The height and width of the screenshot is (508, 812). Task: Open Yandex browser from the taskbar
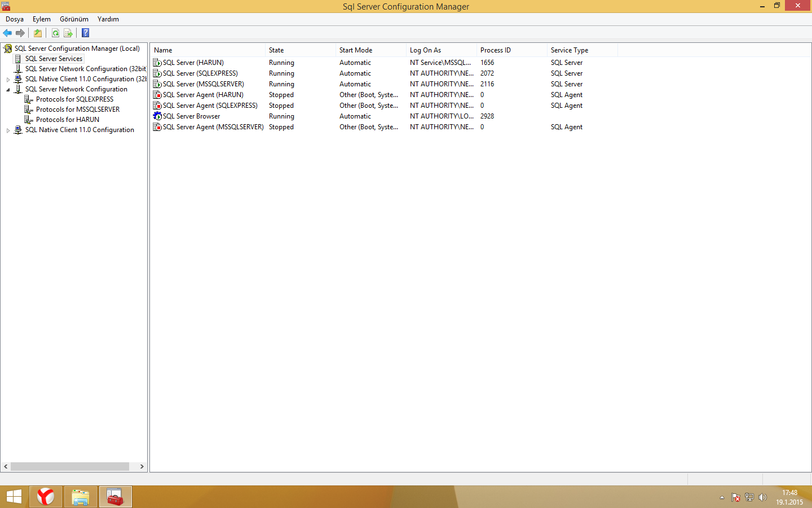(46, 497)
